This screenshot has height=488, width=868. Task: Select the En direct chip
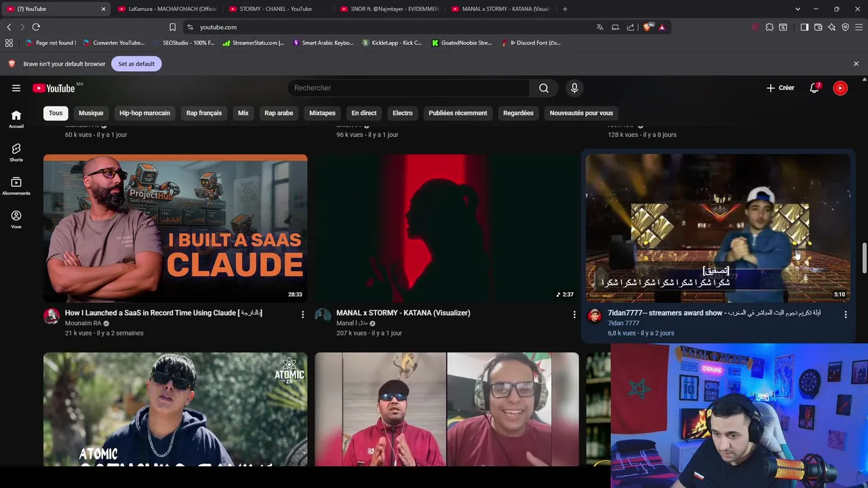(364, 113)
